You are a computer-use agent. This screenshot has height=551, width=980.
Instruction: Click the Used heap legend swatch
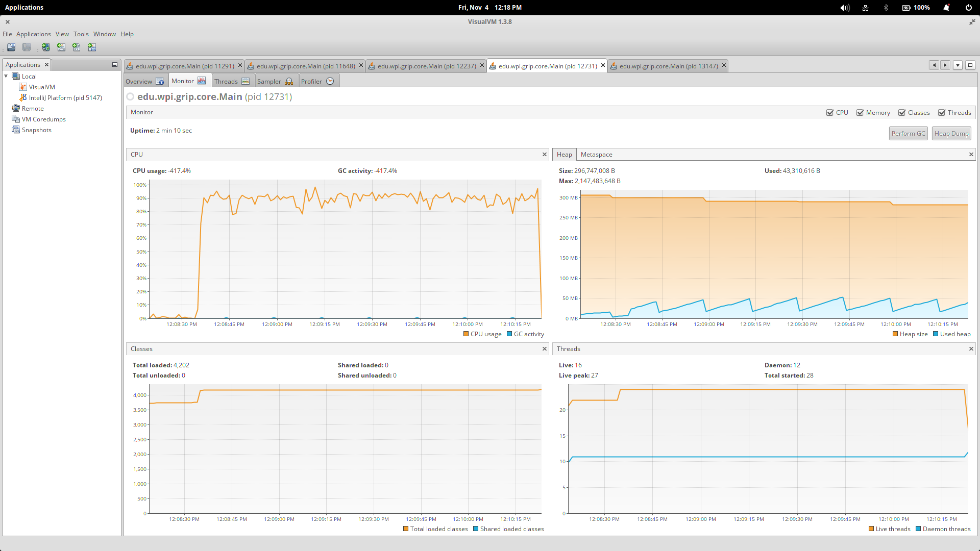(x=936, y=334)
